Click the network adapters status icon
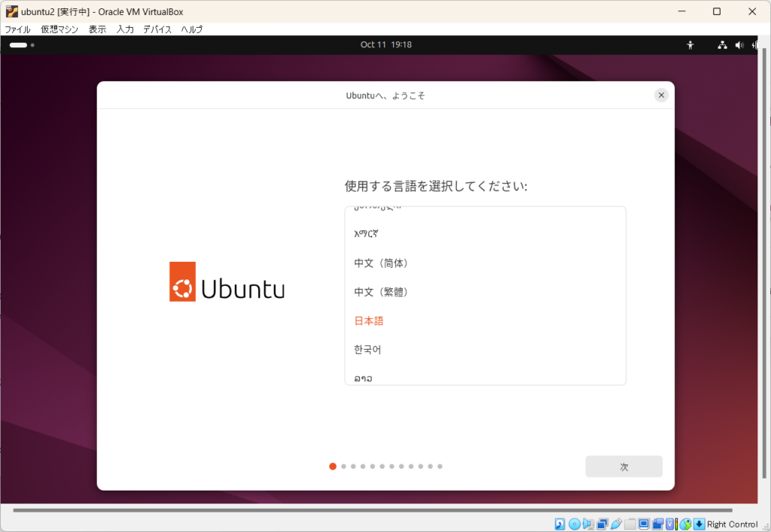Screen dimensions: 771x532 [602, 524]
